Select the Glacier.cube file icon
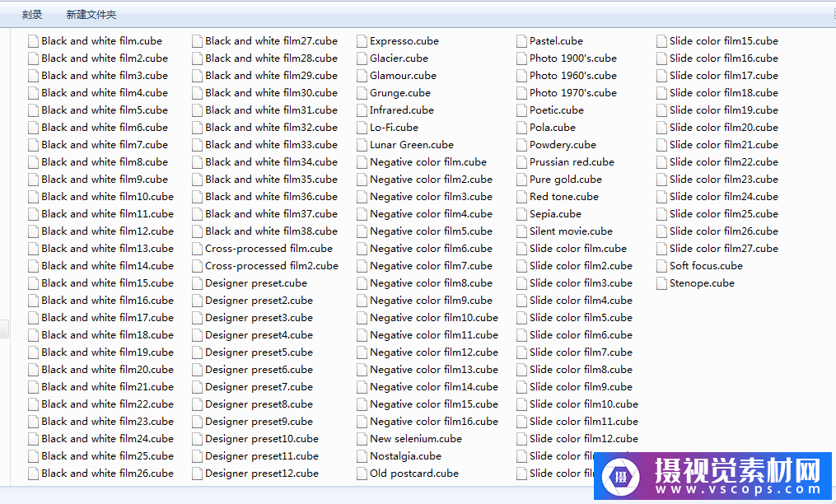836x504 pixels. coord(362,58)
